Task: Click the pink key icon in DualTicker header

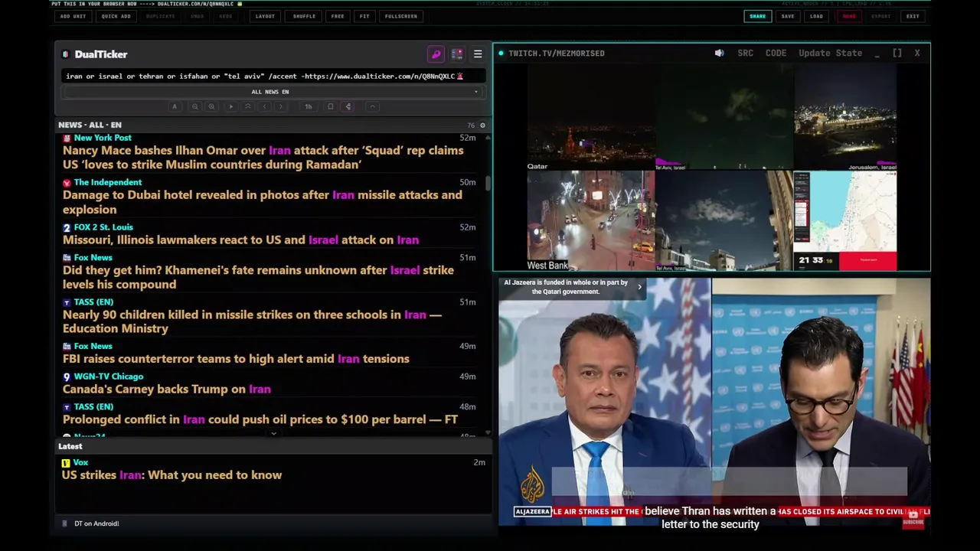Action: pos(436,54)
